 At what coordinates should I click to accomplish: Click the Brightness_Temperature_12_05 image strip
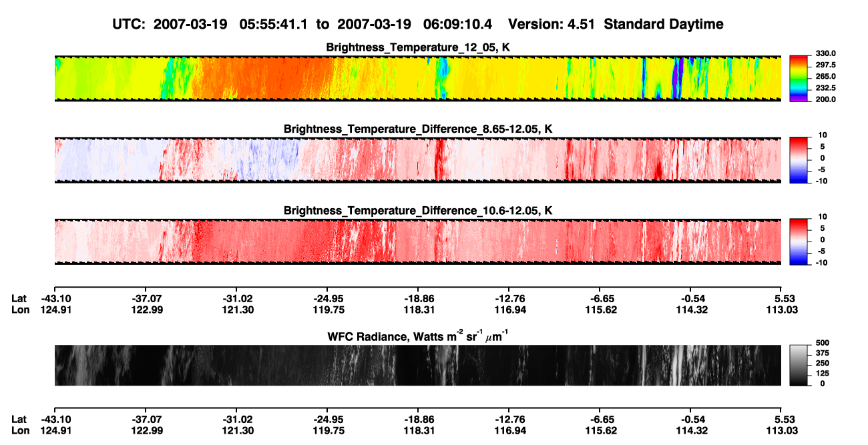(x=418, y=78)
